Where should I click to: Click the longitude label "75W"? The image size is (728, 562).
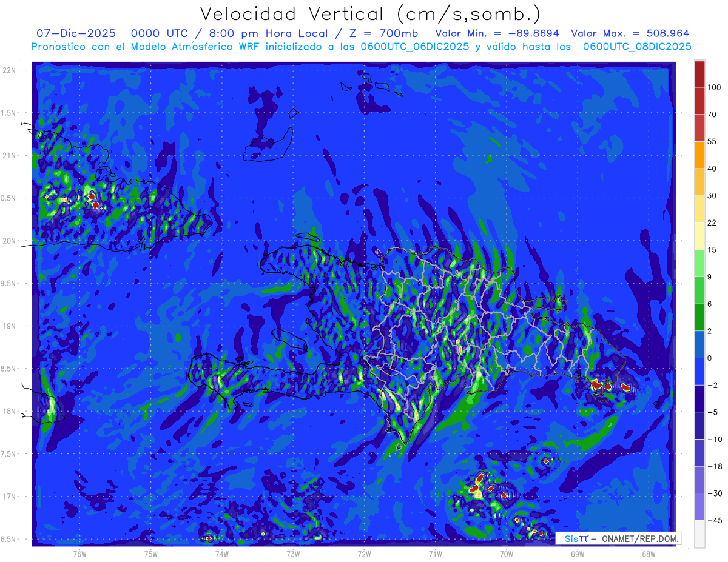(151, 554)
